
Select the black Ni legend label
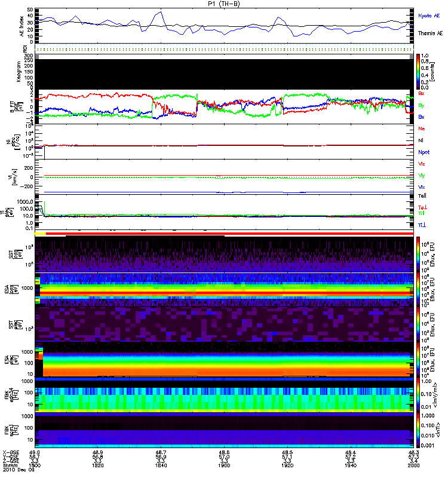coord(421,140)
